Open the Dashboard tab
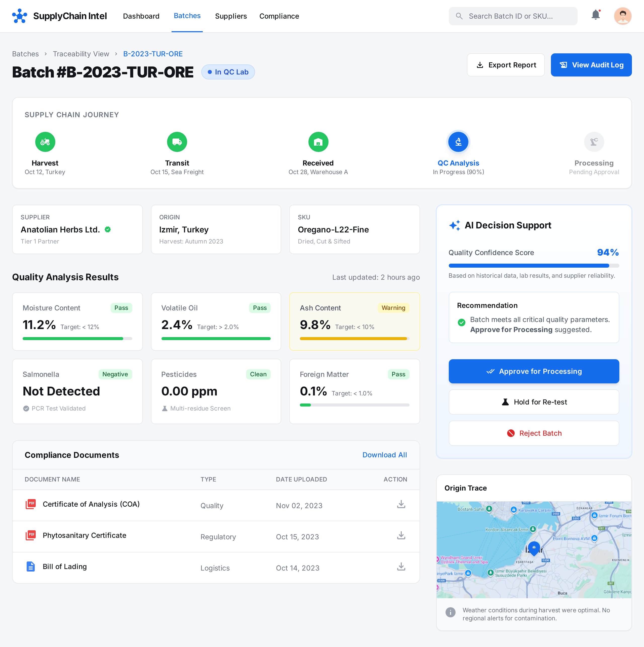The width and height of the screenshot is (644, 647). click(141, 16)
